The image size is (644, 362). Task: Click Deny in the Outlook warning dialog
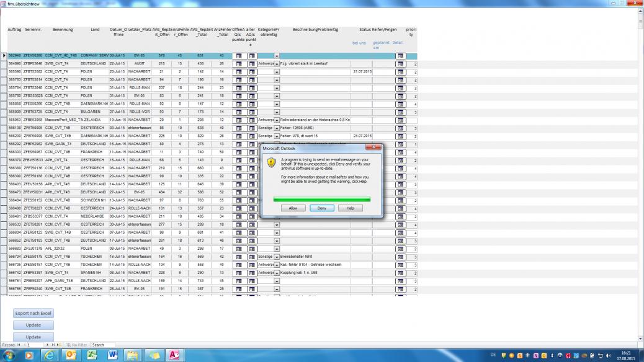(x=321, y=208)
